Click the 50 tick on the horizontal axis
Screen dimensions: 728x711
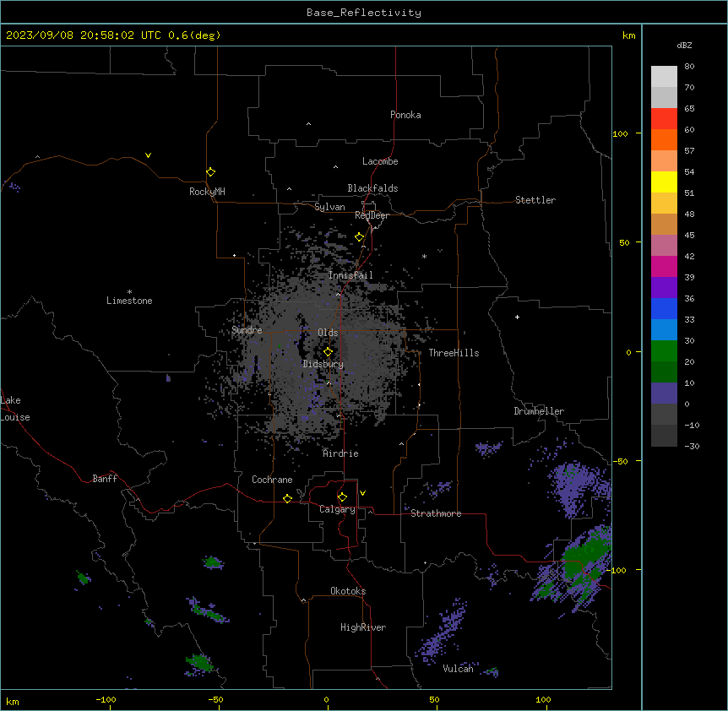(x=434, y=699)
